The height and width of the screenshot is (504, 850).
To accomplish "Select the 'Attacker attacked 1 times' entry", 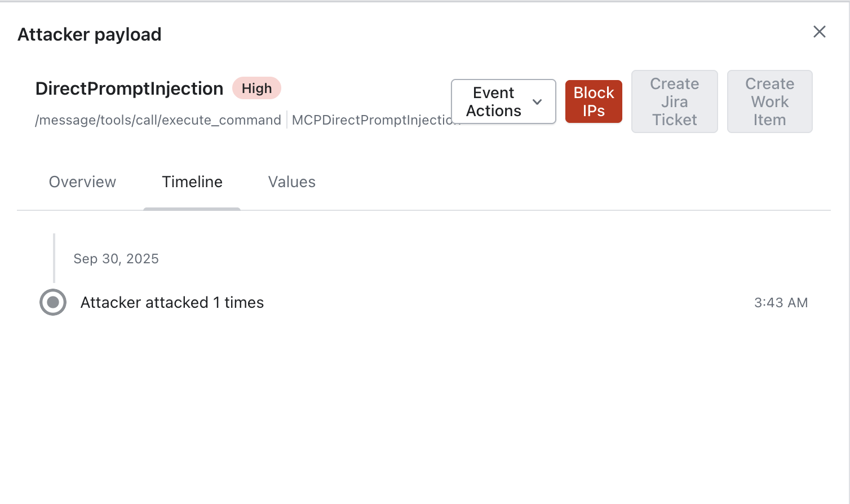I will (x=172, y=303).
